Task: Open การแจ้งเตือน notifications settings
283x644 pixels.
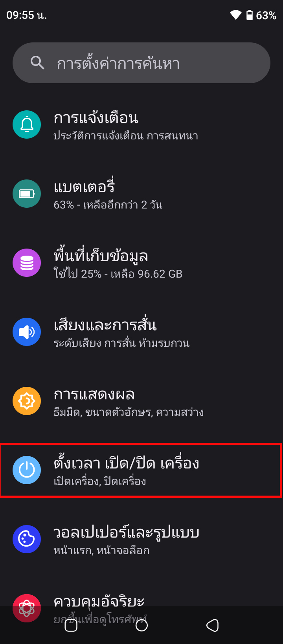Action: (141, 125)
